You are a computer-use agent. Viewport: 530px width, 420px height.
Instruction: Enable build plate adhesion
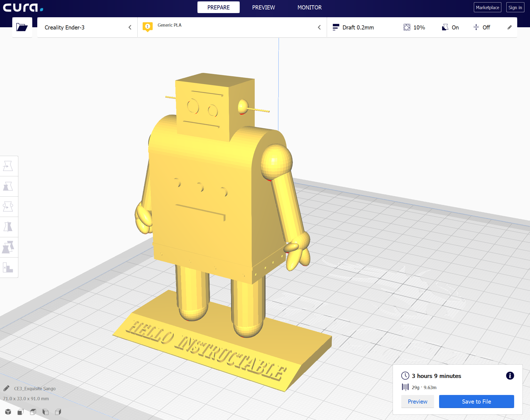click(481, 27)
